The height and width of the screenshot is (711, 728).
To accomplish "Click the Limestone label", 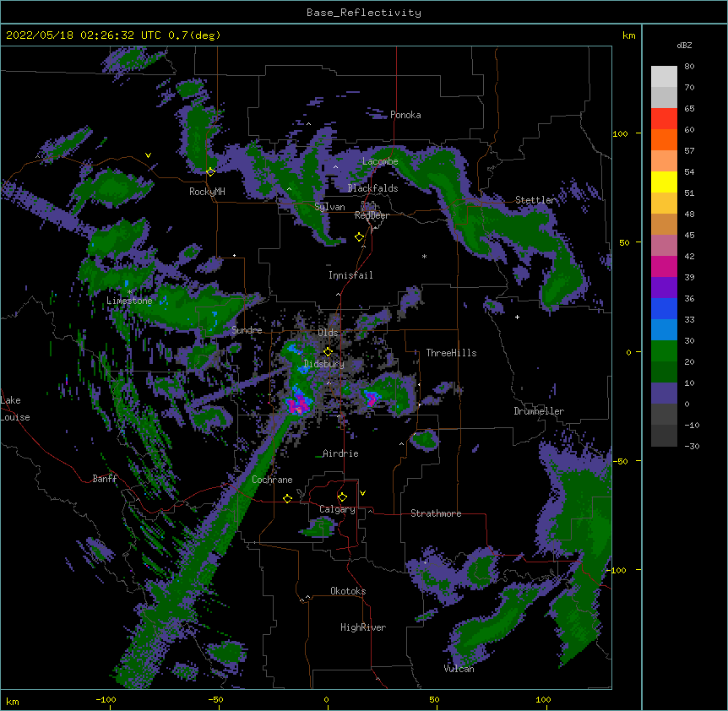I will [129, 301].
